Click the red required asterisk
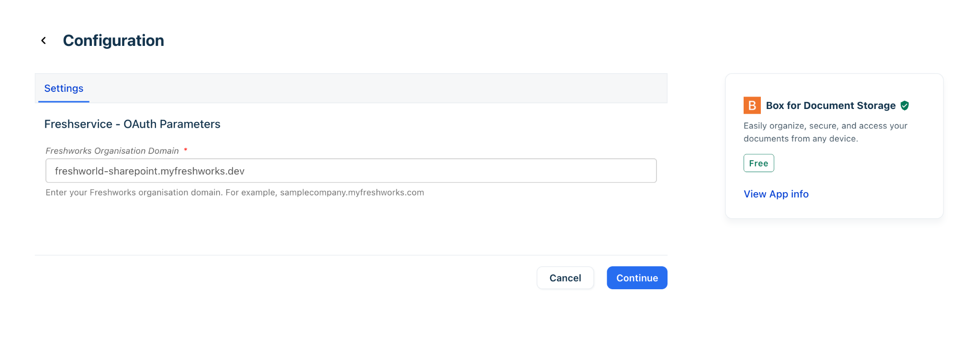The height and width of the screenshot is (349, 980). pos(185,150)
